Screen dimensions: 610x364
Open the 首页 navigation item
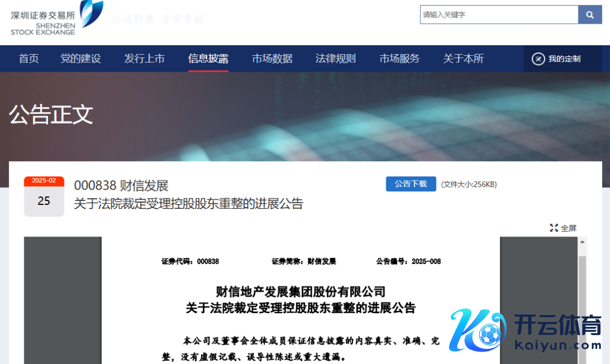(29, 59)
